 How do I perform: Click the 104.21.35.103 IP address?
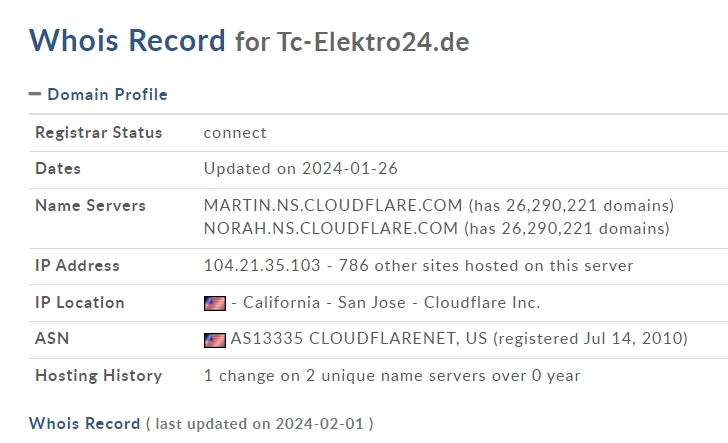coord(262,265)
